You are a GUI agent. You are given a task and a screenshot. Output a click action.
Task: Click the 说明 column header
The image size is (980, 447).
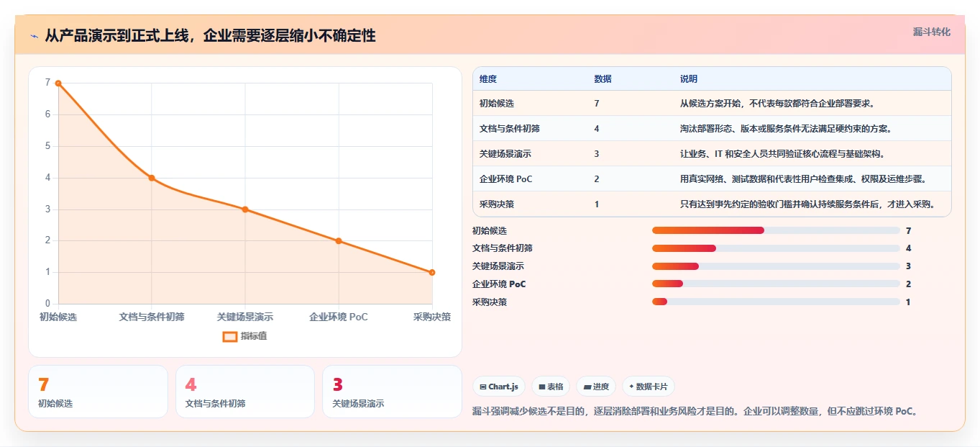coord(689,79)
